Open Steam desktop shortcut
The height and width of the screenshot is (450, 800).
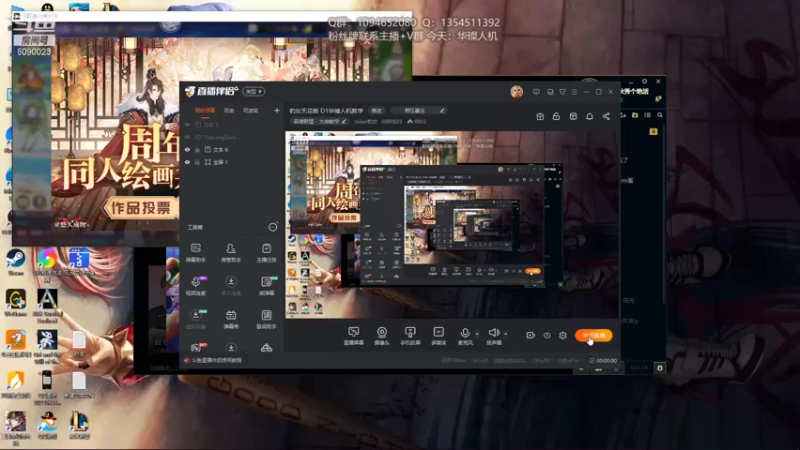(15, 263)
